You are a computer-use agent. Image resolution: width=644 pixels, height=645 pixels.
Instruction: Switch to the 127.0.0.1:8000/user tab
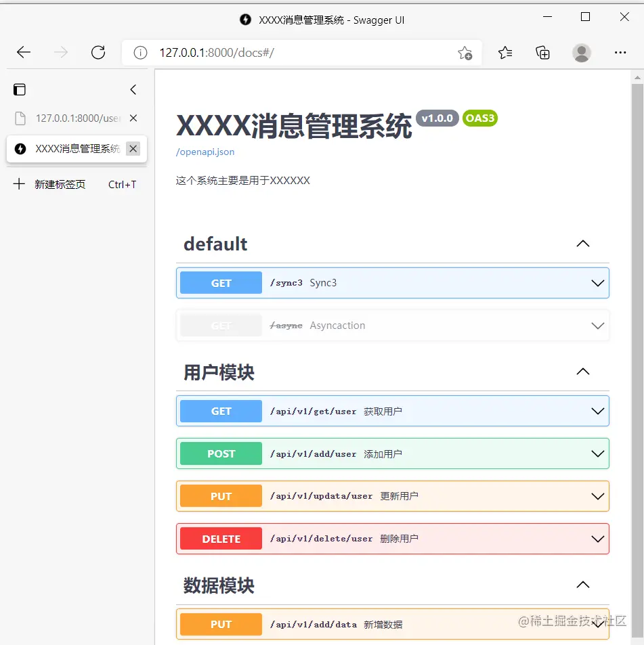[77, 118]
